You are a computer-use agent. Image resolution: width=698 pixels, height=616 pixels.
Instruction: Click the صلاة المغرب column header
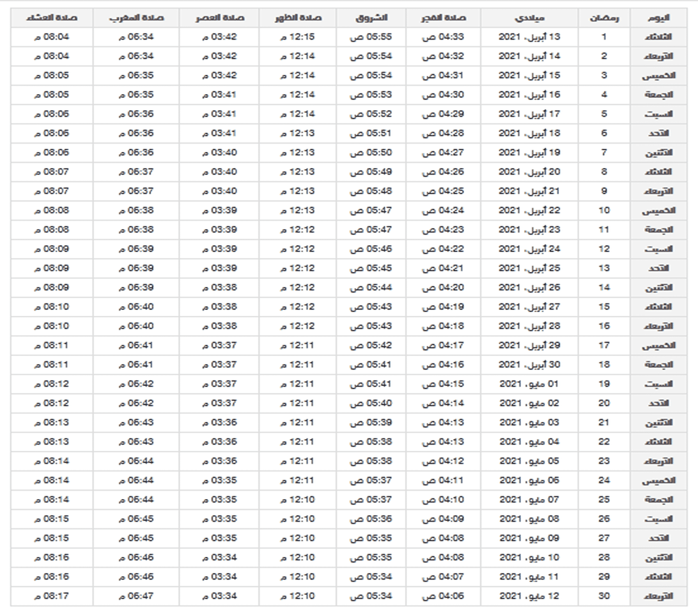(136, 18)
